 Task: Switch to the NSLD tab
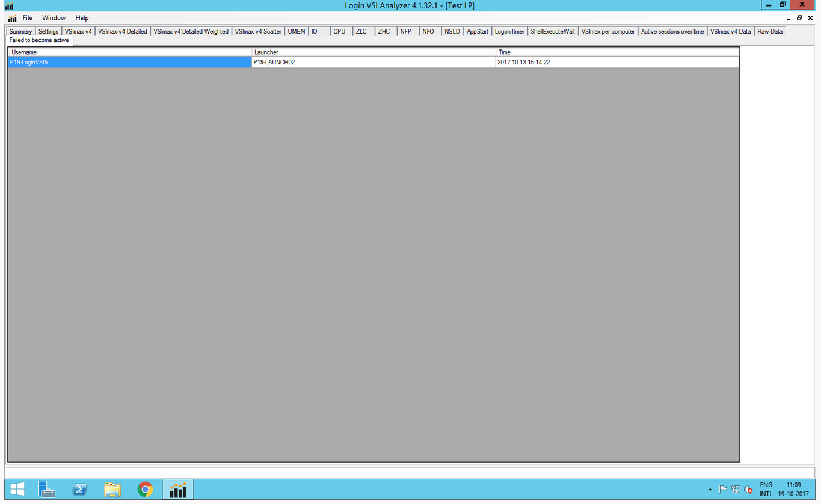tap(452, 31)
